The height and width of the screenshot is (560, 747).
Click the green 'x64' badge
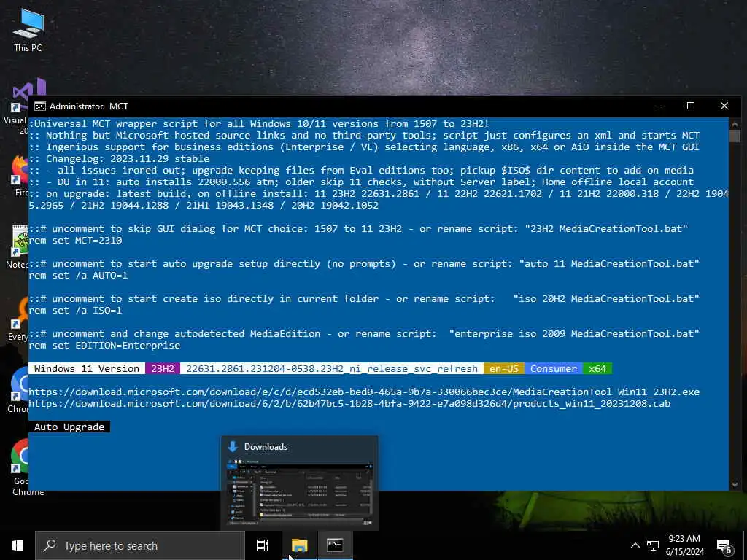(597, 368)
